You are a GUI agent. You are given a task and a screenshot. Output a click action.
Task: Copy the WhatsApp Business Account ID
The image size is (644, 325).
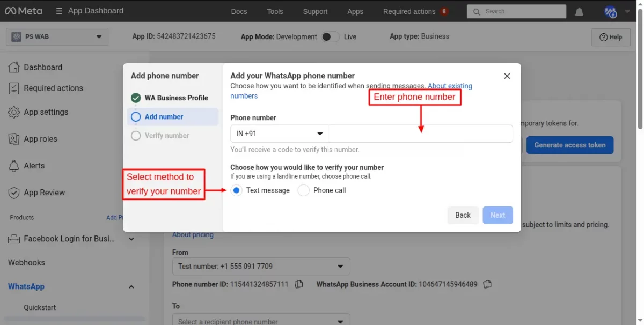[487, 284]
